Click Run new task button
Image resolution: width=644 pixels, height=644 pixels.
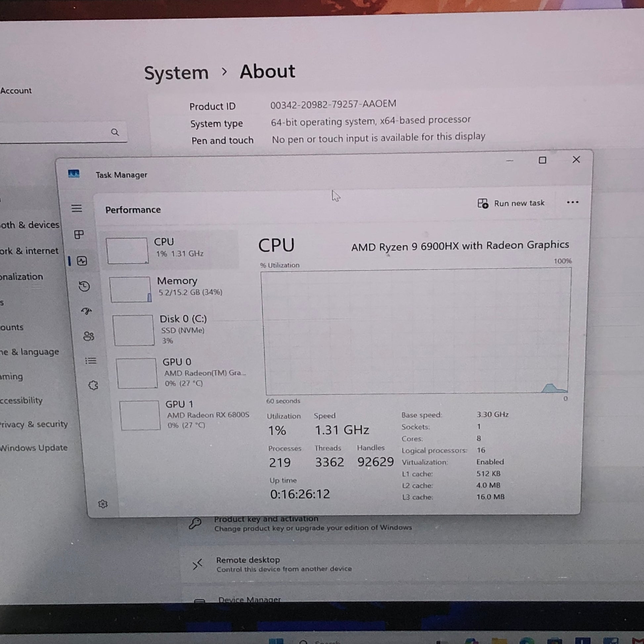pos(511,203)
